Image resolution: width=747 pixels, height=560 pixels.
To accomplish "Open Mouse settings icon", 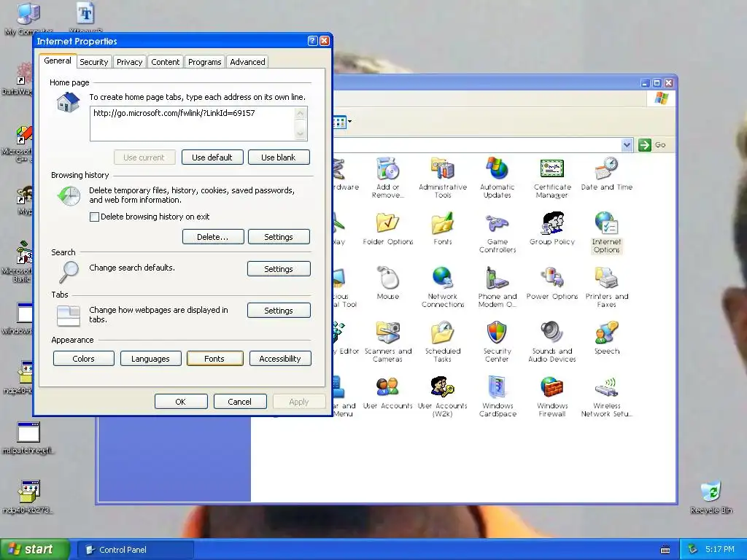I will click(x=387, y=284).
